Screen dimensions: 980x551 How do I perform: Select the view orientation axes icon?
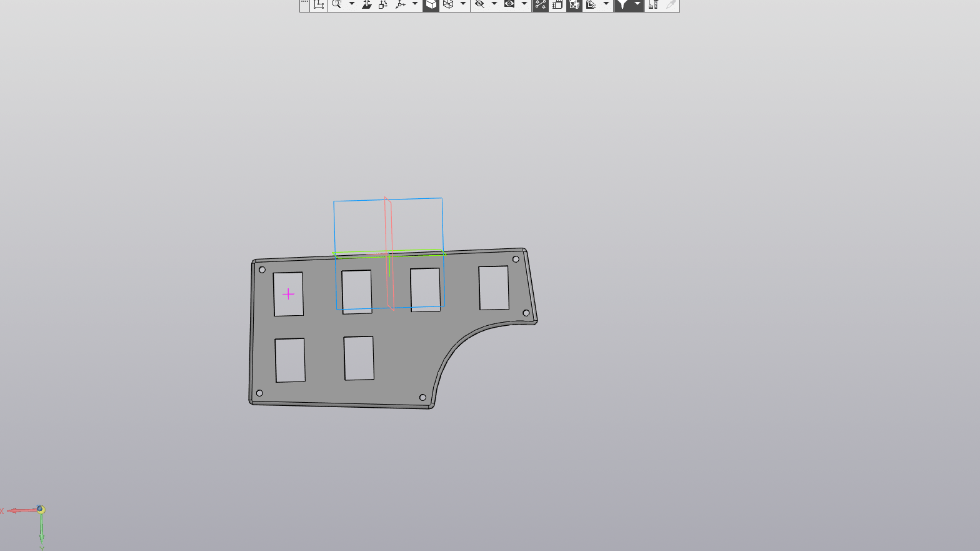400,4
